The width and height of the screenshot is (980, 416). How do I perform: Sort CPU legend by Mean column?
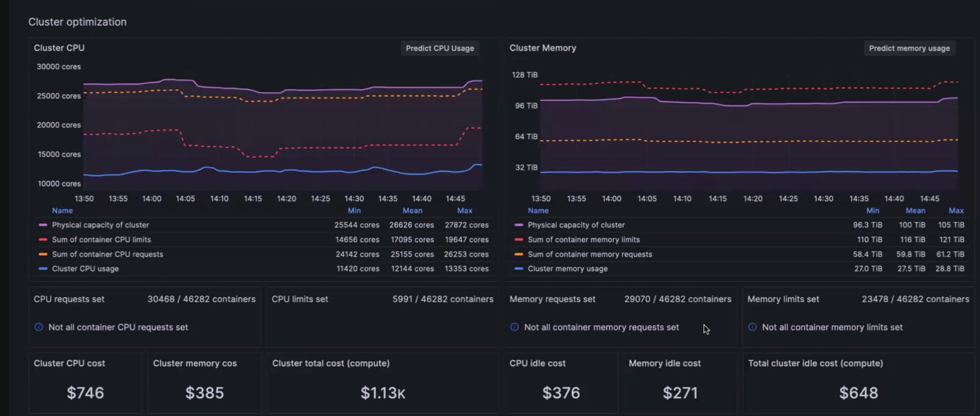click(x=412, y=210)
